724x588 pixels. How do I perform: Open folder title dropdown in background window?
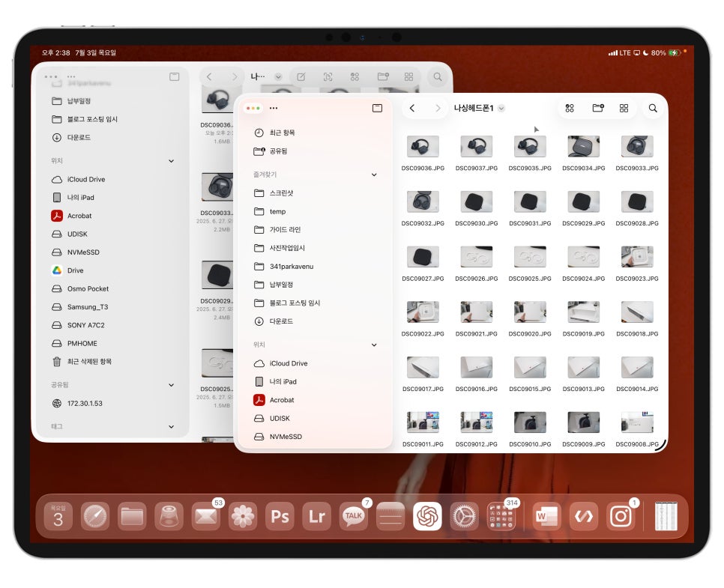[x=278, y=77]
